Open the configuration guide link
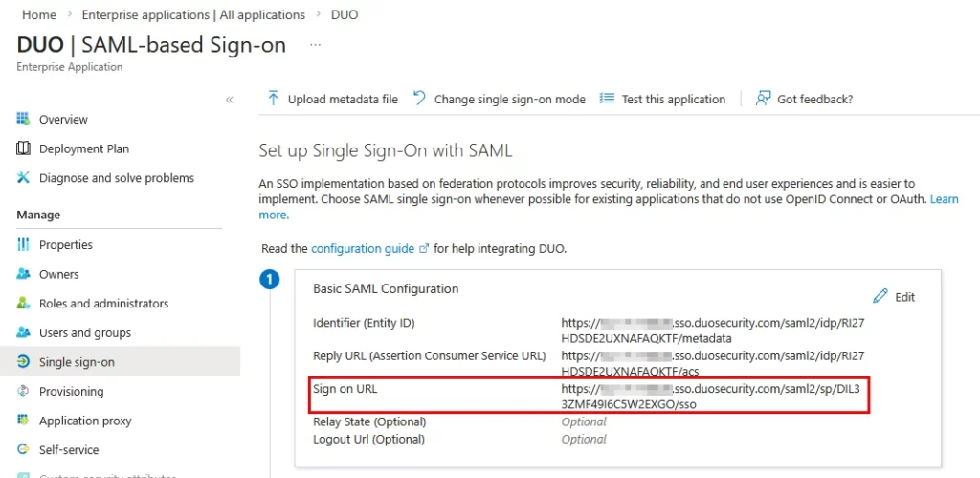This screenshot has height=478, width=980. (363, 248)
